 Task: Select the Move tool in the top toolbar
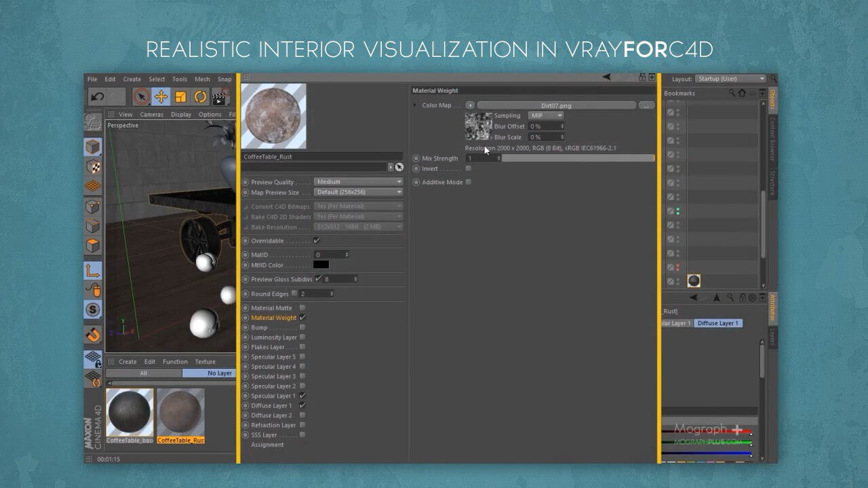161,97
